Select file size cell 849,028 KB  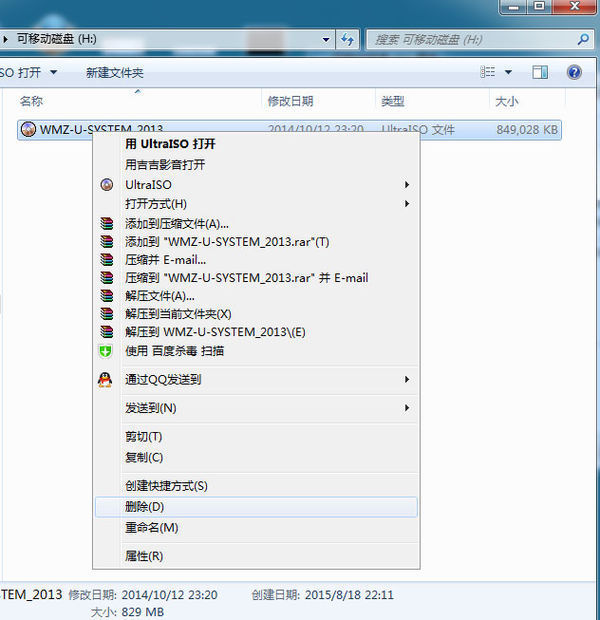527,130
